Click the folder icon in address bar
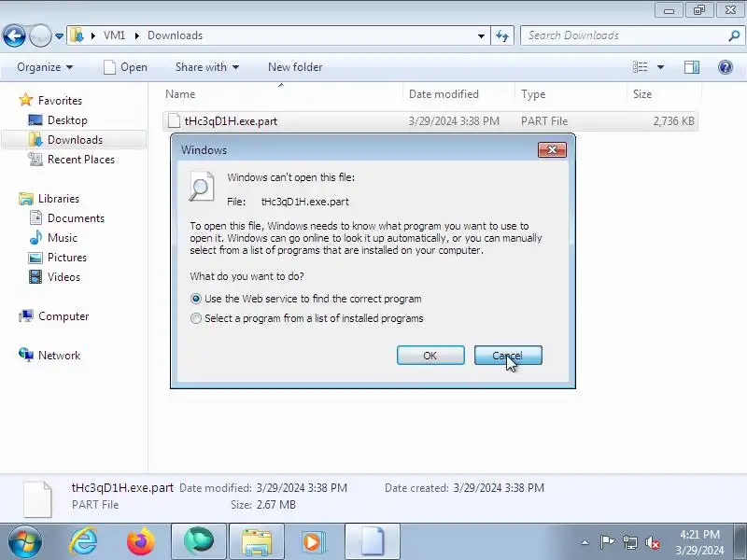The width and height of the screenshot is (747, 560). 77,35
